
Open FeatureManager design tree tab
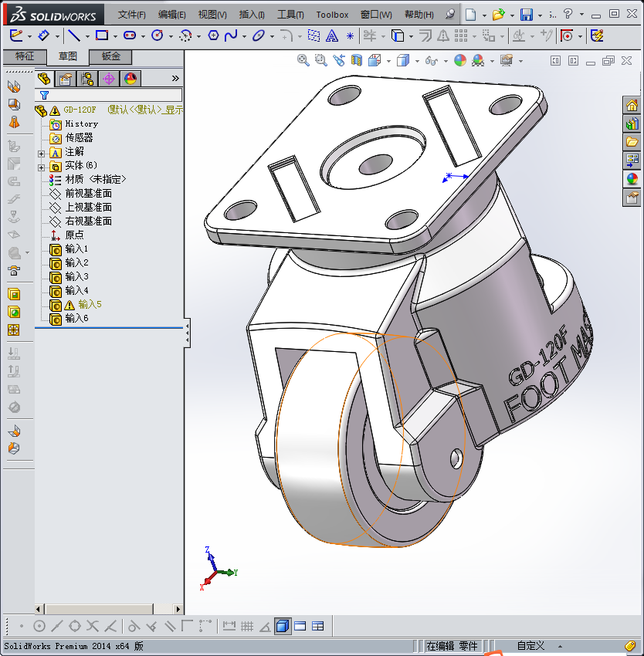(x=43, y=78)
